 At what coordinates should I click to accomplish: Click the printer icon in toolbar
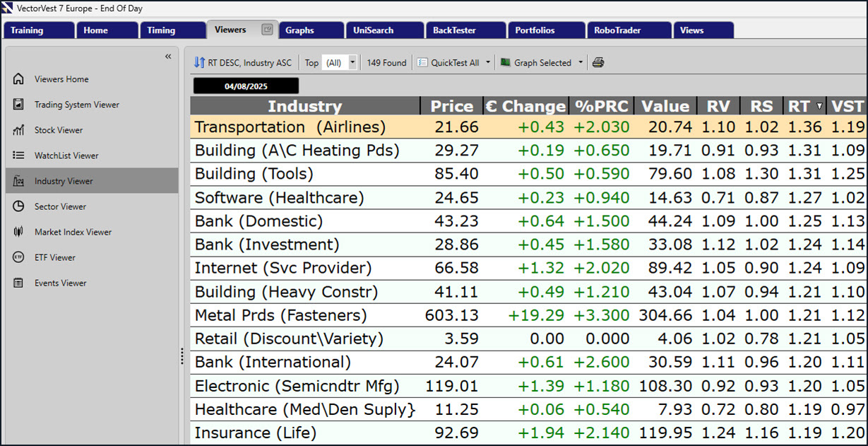point(598,62)
